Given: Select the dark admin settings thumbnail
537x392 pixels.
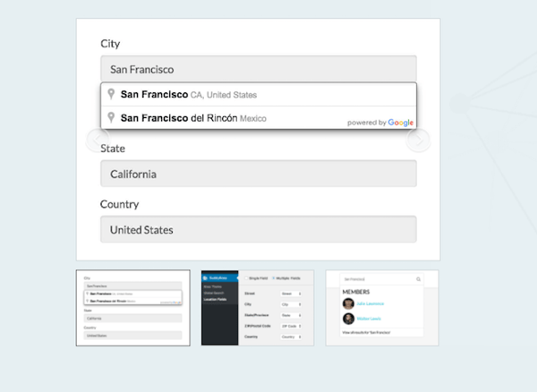Looking at the screenshot, I should pos(258,308).
